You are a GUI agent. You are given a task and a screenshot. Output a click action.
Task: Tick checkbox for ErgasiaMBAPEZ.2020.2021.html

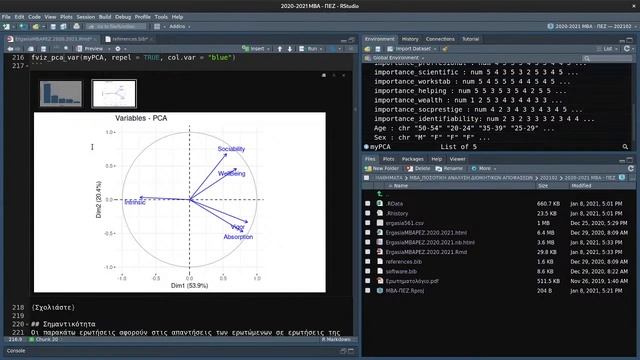pyautogui.click(x=368, y=233)
